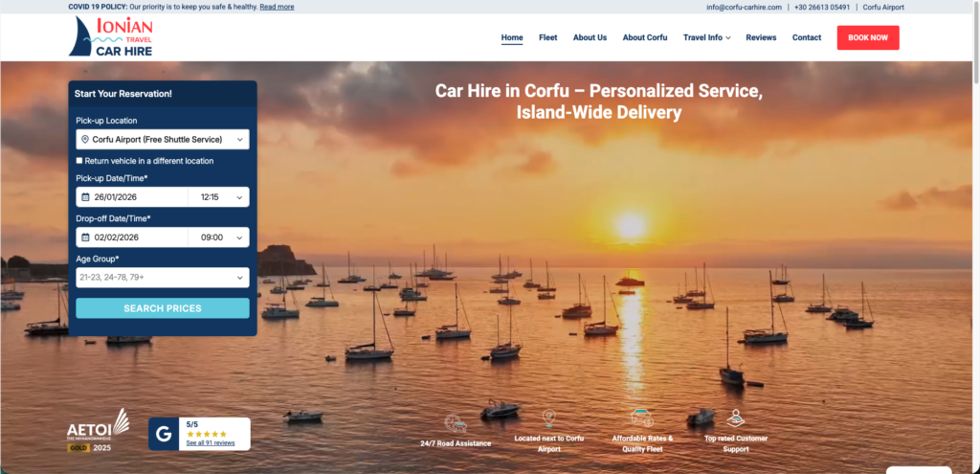Open the Pick-up Location dropdown
Screen dimensions: 980x474
(162, 140)
